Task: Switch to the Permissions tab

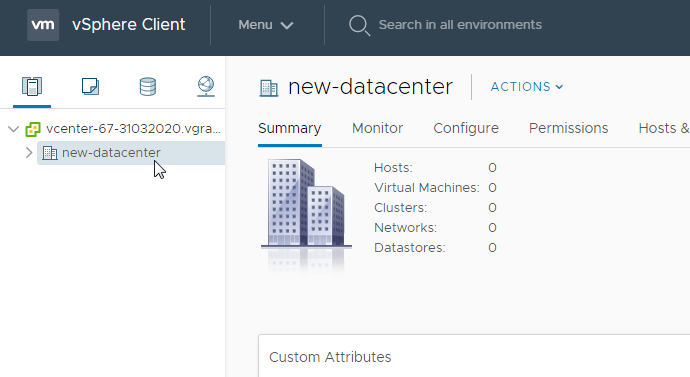Action: (569, 128)
